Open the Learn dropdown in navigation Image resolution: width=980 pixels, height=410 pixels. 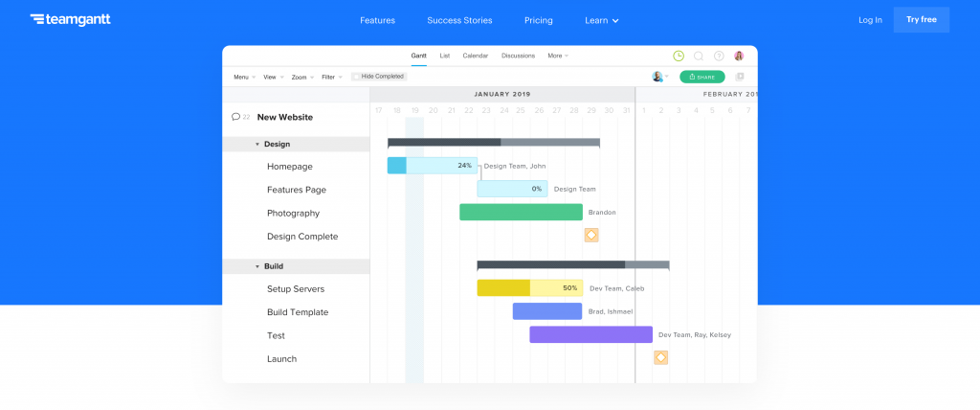pyautogui.click(x=602, y=20)
